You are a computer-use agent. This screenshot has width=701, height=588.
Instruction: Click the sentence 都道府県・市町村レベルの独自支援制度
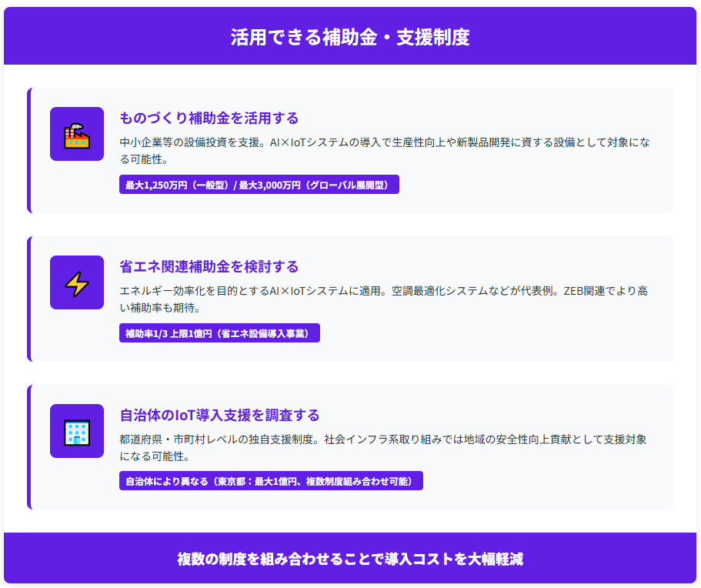tap(219, 439)
